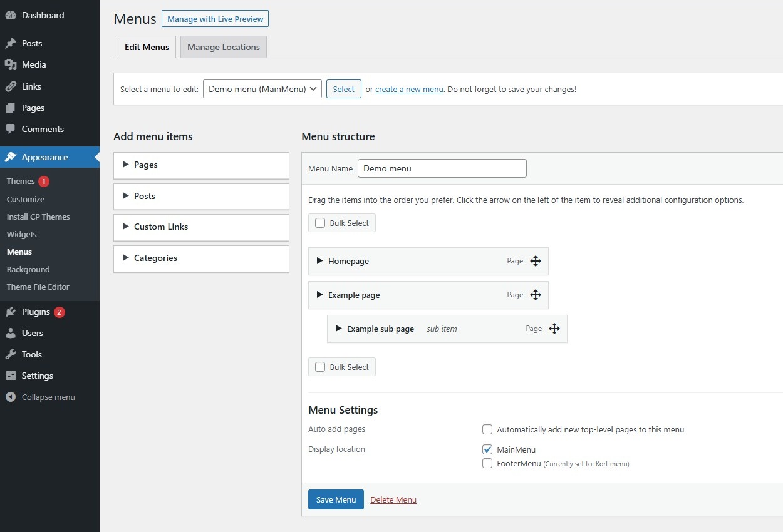
Task: Click the move handle on Example page item
Action: click(x=536, y=295)
